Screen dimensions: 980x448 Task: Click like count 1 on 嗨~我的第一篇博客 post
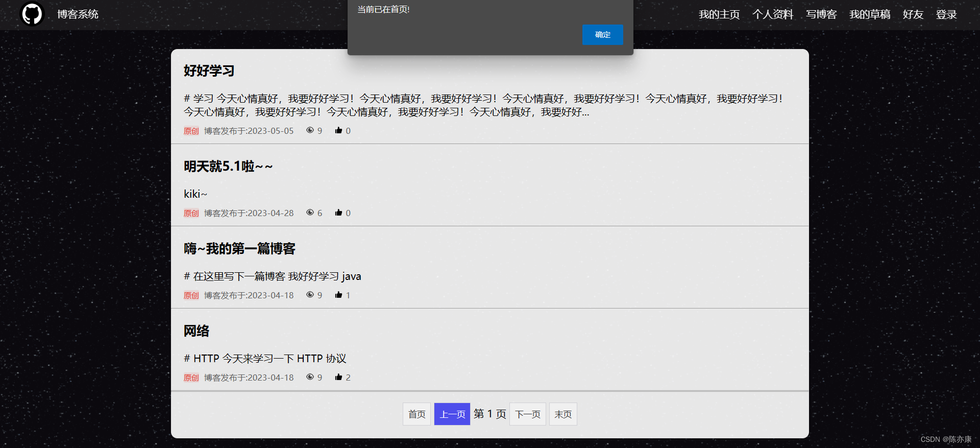tap(348, 295)
